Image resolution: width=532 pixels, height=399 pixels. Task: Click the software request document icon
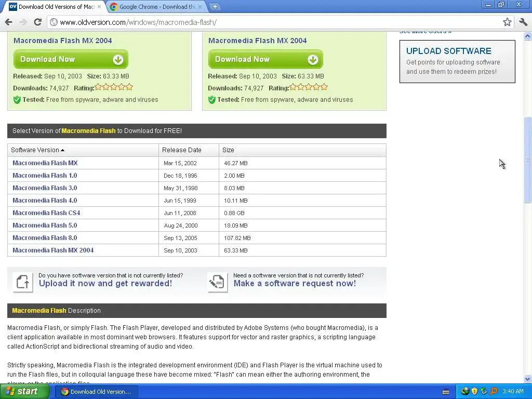click(218, 282)
